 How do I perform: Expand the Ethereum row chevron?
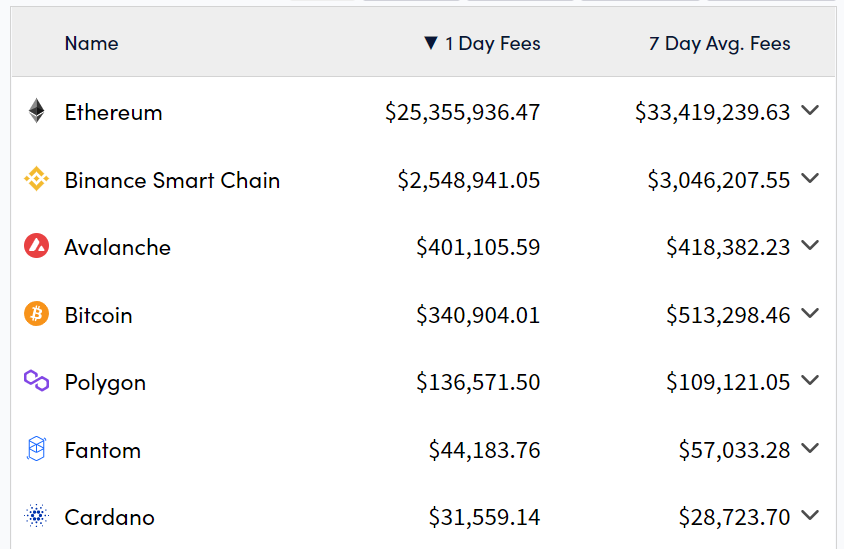click(810, 110)
